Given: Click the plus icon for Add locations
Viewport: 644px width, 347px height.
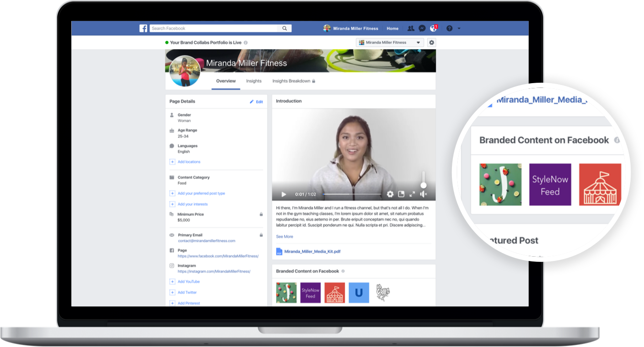Looking at the screenshot, I should pos(172,162).
